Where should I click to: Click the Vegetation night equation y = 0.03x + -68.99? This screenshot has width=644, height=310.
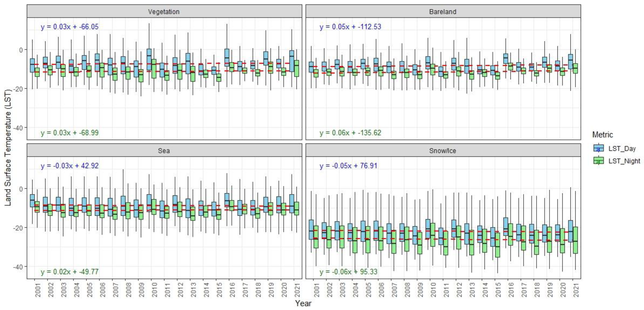[70, 133]
